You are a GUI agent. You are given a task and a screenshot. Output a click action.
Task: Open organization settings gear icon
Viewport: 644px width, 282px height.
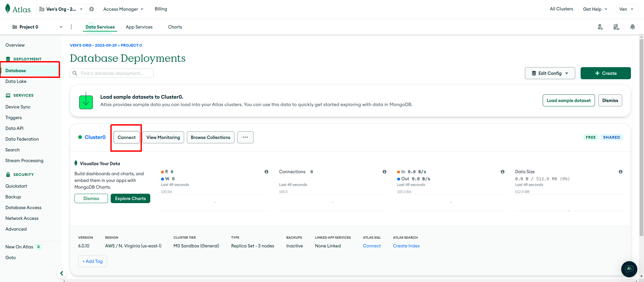[x=92, y=9]
